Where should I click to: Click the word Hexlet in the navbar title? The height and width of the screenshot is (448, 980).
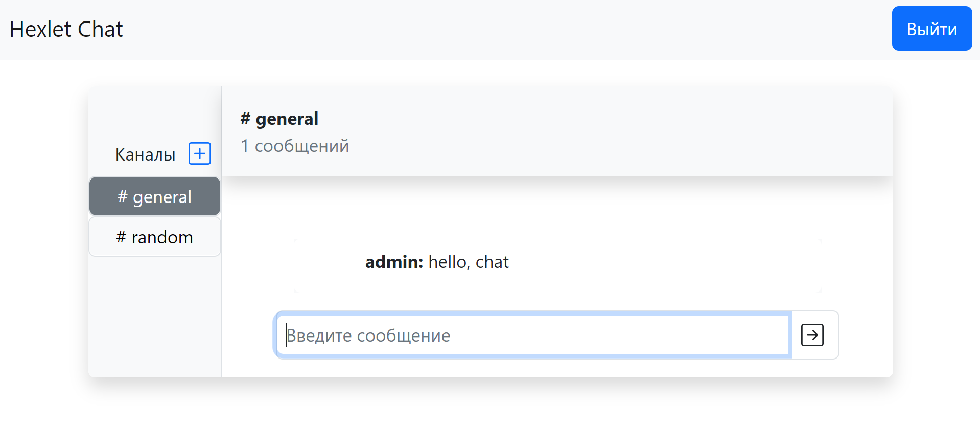coord(40,29)
